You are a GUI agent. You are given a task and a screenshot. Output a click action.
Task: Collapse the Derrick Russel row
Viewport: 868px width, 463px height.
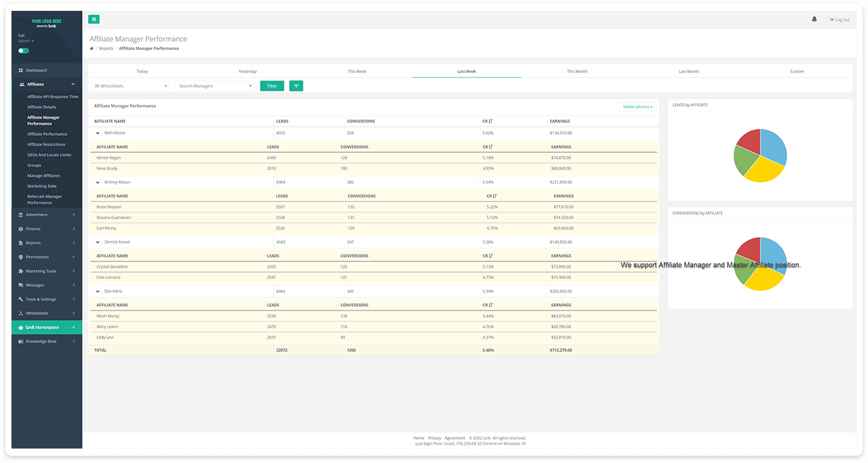click(x=98, y=242)
